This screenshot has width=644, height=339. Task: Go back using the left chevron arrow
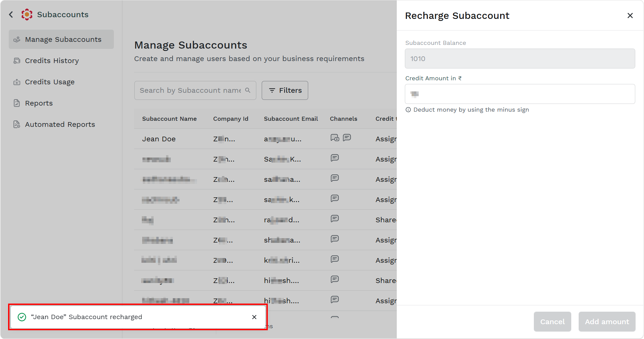[11, 15]
